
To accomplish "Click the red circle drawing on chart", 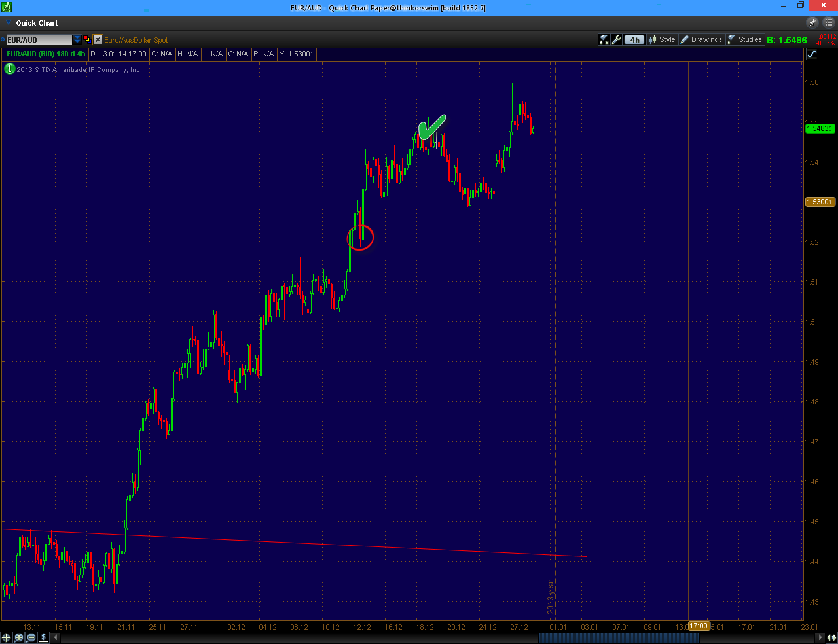I will coord(360,237).
